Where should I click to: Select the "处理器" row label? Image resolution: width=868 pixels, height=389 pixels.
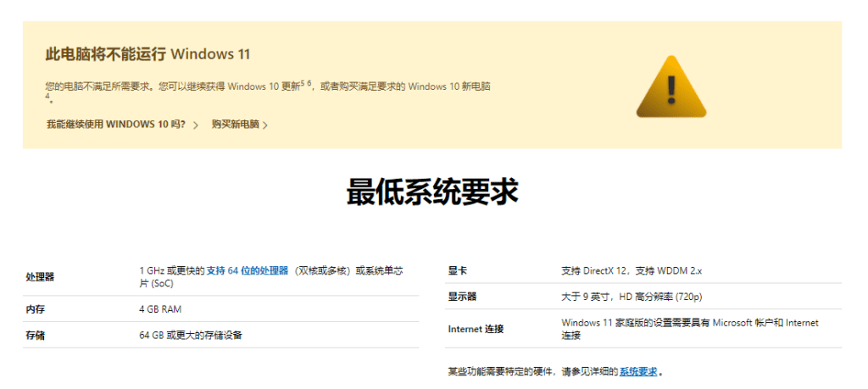point(40,277)
